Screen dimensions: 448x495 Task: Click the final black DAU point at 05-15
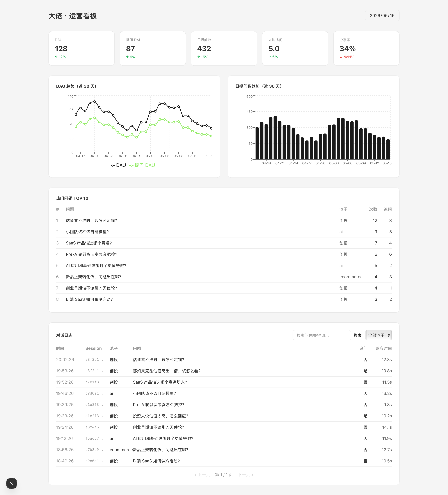tap(211, 128)
